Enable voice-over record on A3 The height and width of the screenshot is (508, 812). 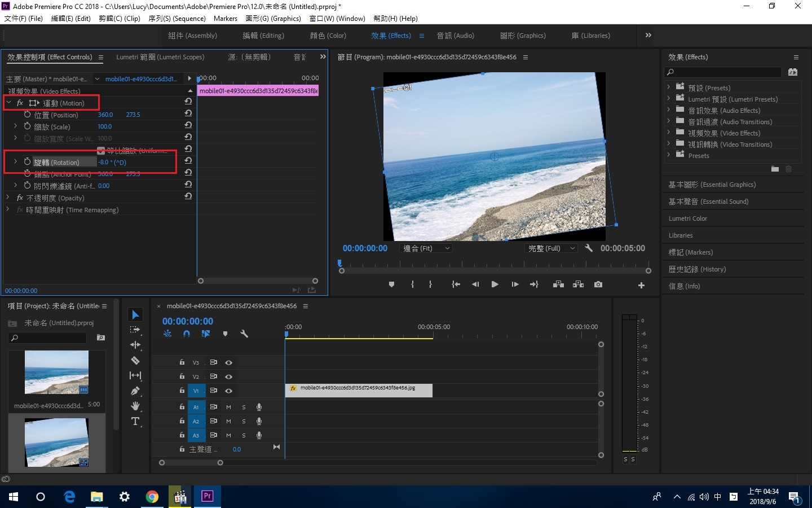pos(259,435)
